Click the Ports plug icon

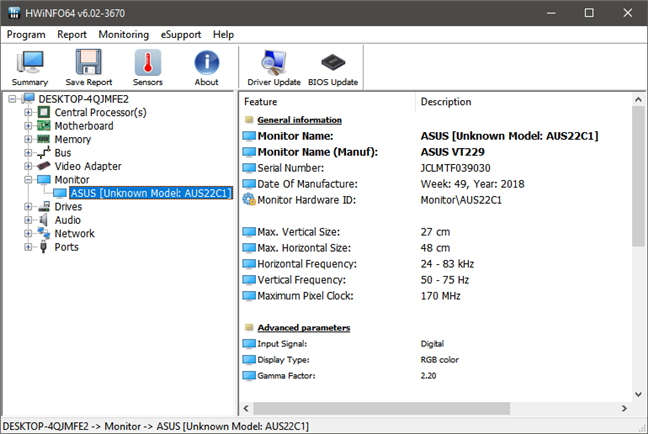click(43, 247)
